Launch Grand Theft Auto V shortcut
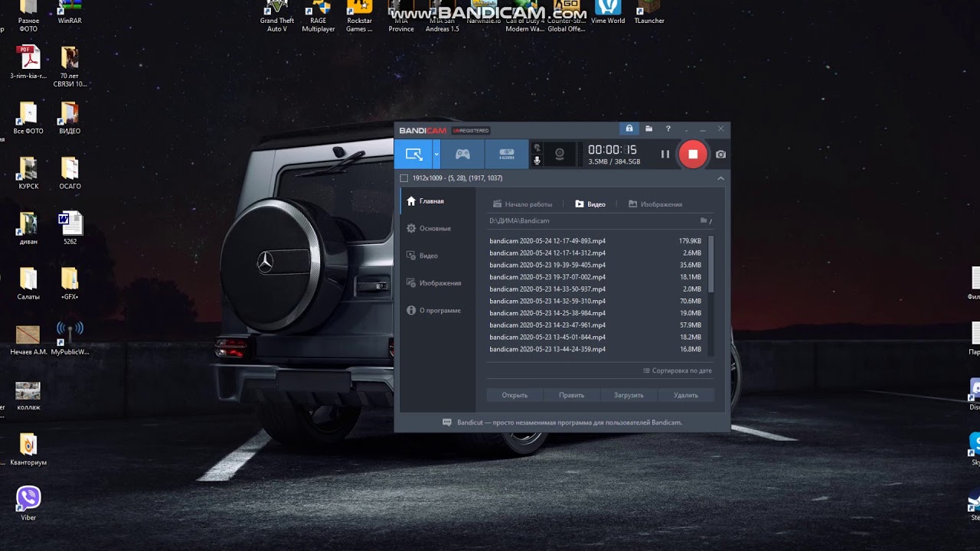Image resolution: width=980 pixels, height=551 pixels. 277,16
